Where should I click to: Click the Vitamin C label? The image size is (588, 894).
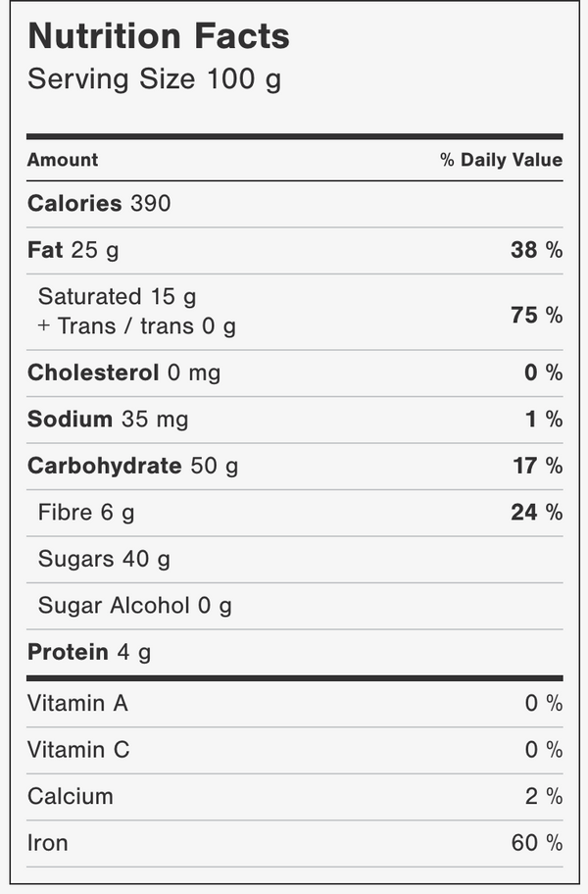[78, 750]
